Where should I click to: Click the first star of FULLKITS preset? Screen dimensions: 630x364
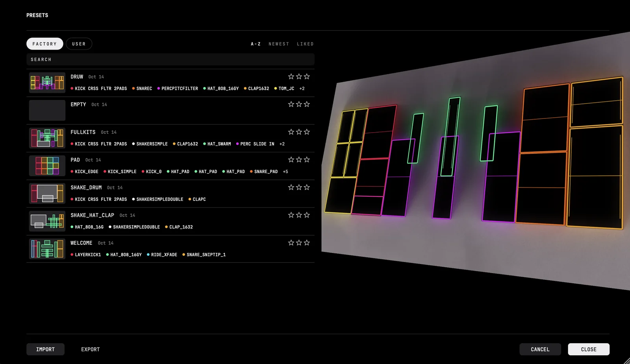(x=291, y=132)
